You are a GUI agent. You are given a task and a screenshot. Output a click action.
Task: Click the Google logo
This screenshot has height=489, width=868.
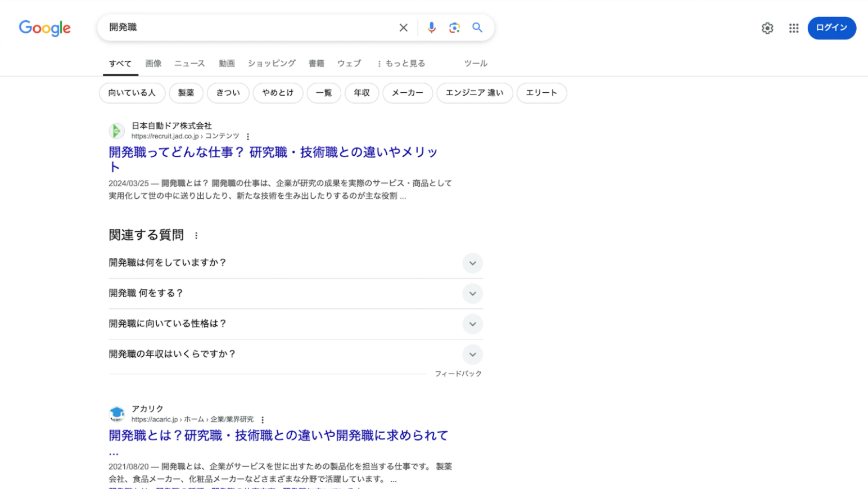coord(45,28)
